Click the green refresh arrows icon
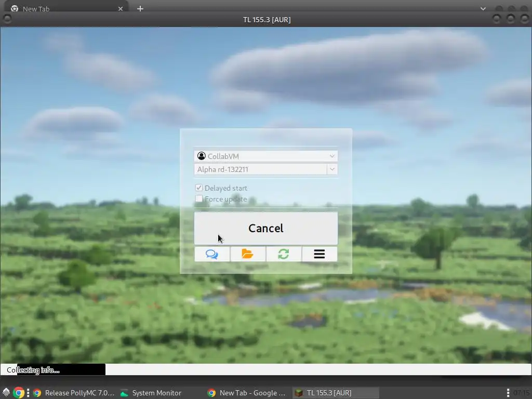 [284, 254]
